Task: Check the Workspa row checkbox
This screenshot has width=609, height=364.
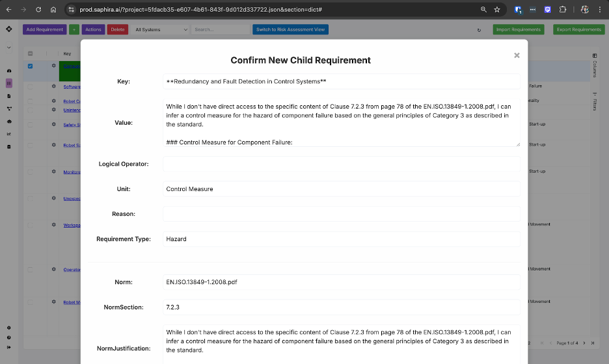Action: pos(31,225)
